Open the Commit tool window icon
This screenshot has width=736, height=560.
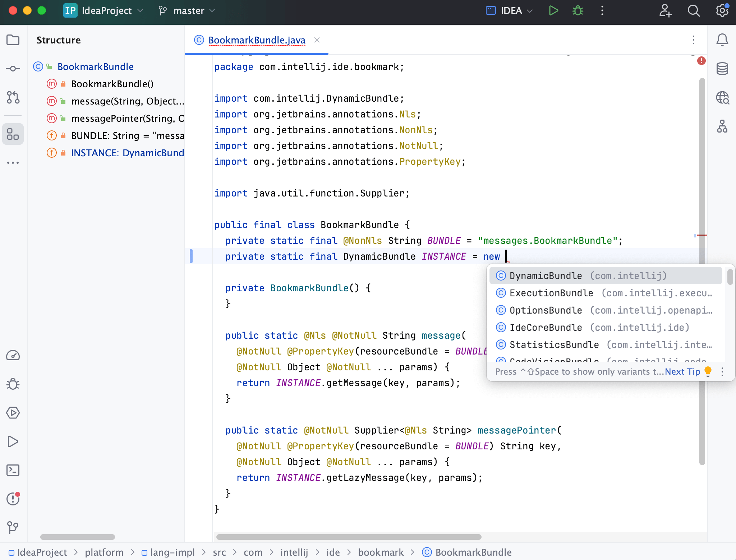point(13,68)
